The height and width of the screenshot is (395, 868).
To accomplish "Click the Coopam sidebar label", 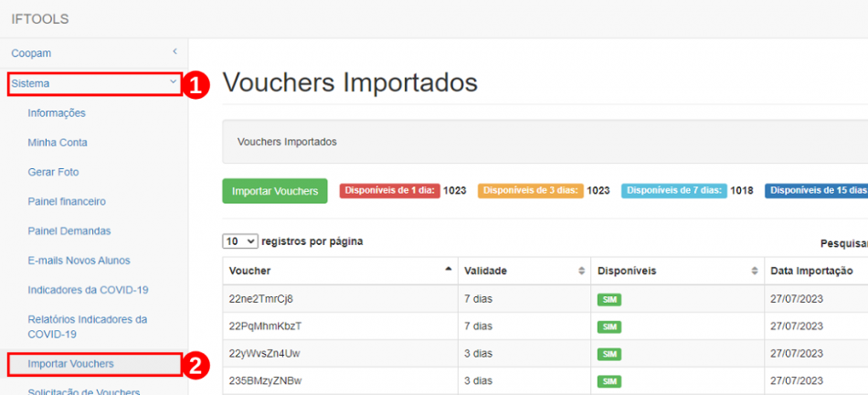I will (x=31, y=53).
